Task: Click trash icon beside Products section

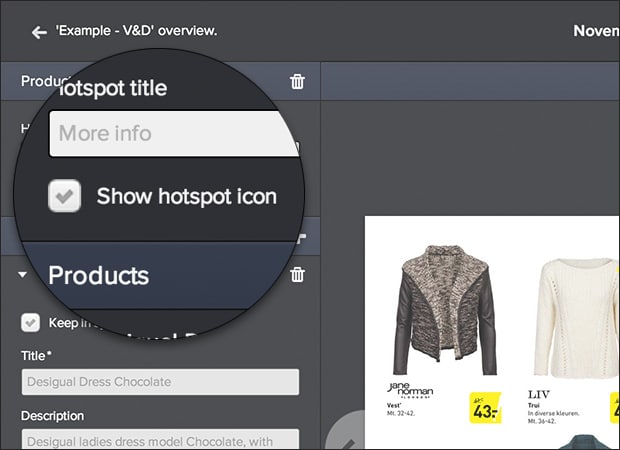Action: (x=297, y=275)
